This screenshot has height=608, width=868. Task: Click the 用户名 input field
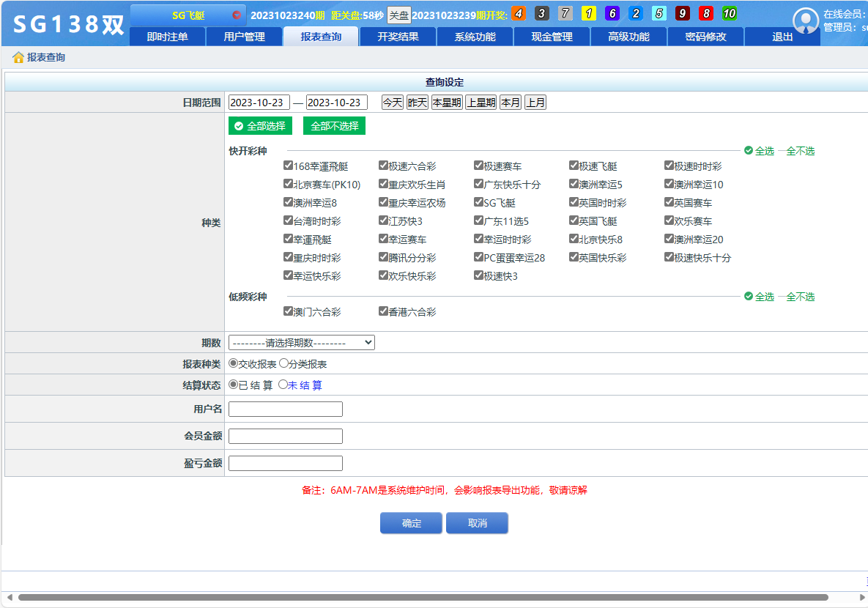click(x=286, y=409)
